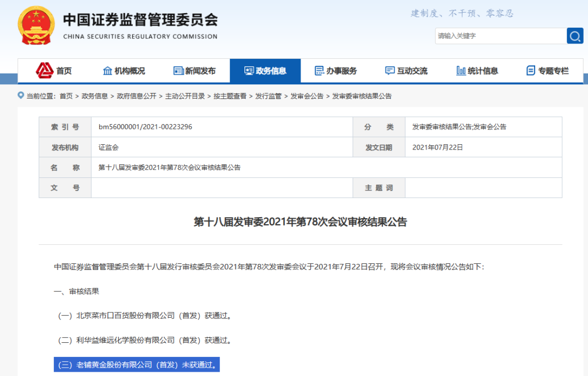Select the 政务信息 nav tab
Image resolution: width=588 pixels, height=376 pixels.
click(x=265, y=71)
